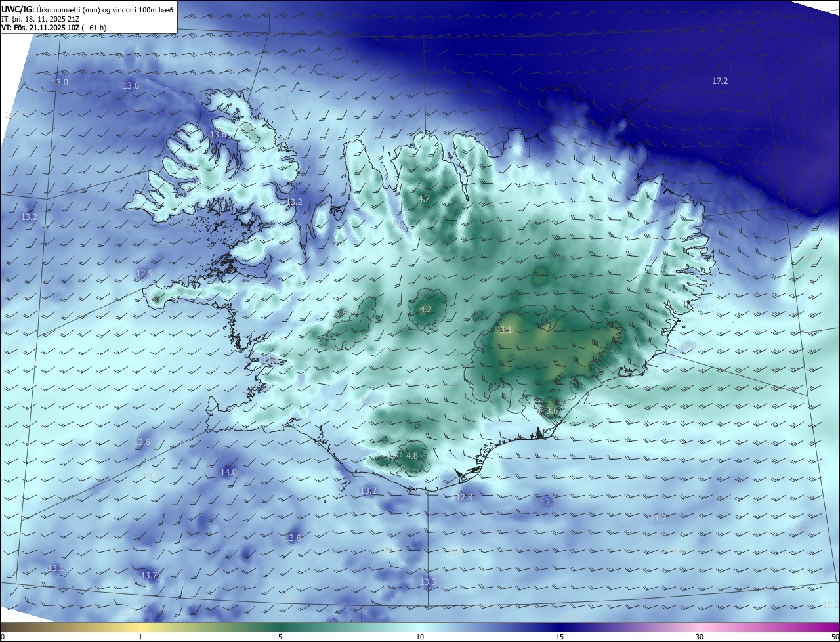Click the color scale at the 30 mark

pos(700,637)
